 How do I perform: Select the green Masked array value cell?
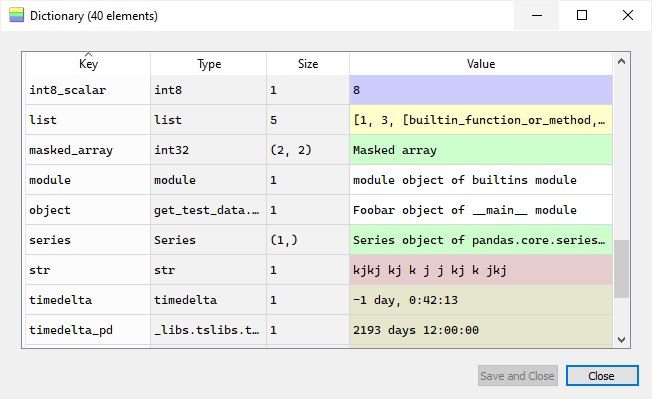point(481,150)
